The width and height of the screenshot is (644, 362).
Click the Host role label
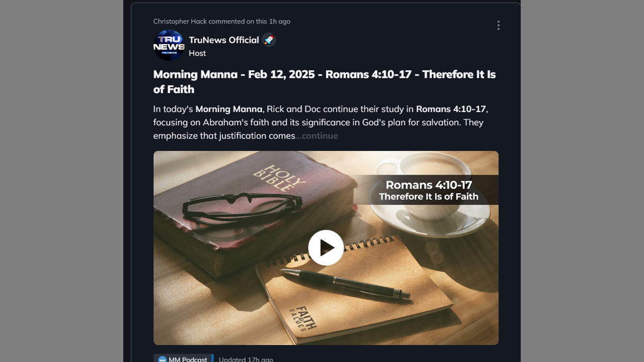[x=197, y=53]
